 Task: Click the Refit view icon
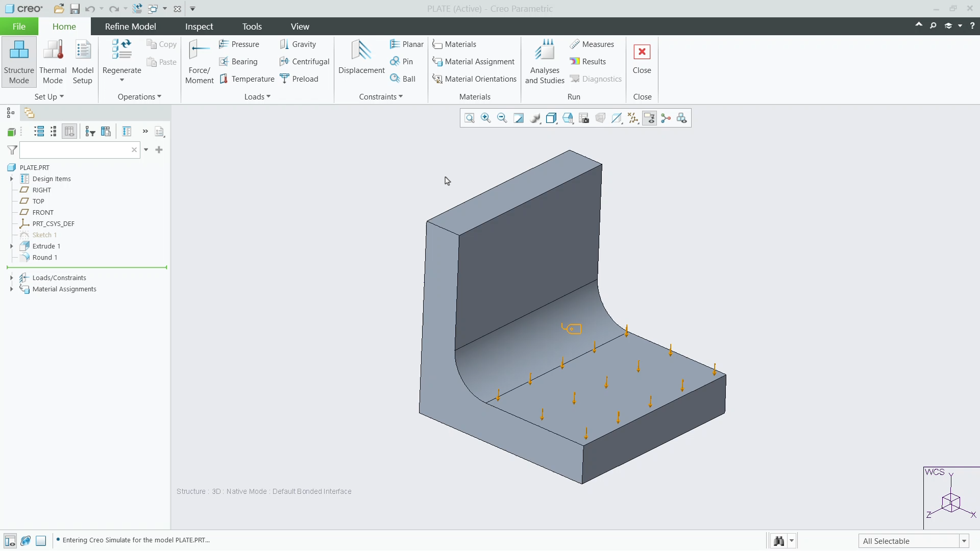click(469, 118)
